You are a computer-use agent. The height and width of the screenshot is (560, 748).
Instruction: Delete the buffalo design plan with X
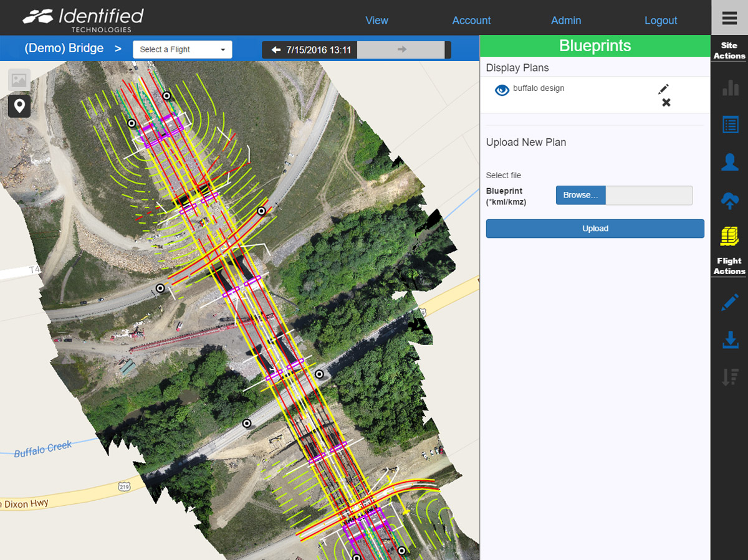click(666, 103)
